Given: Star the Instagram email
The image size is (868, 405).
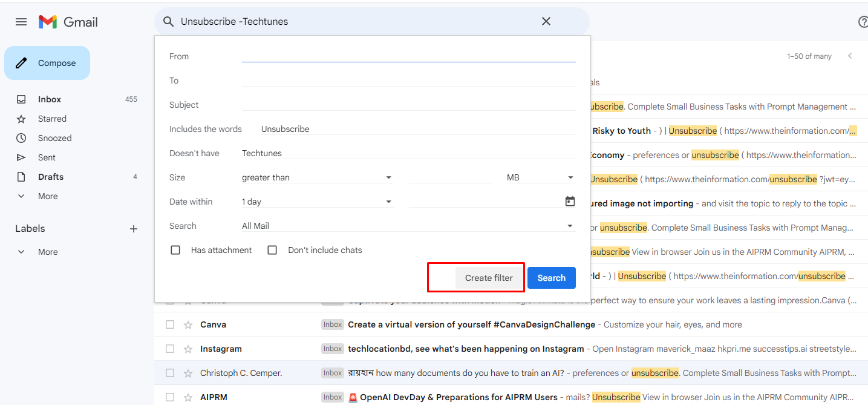Looking at the screenshot, I should pyautogui.click(x=188, y=349).
